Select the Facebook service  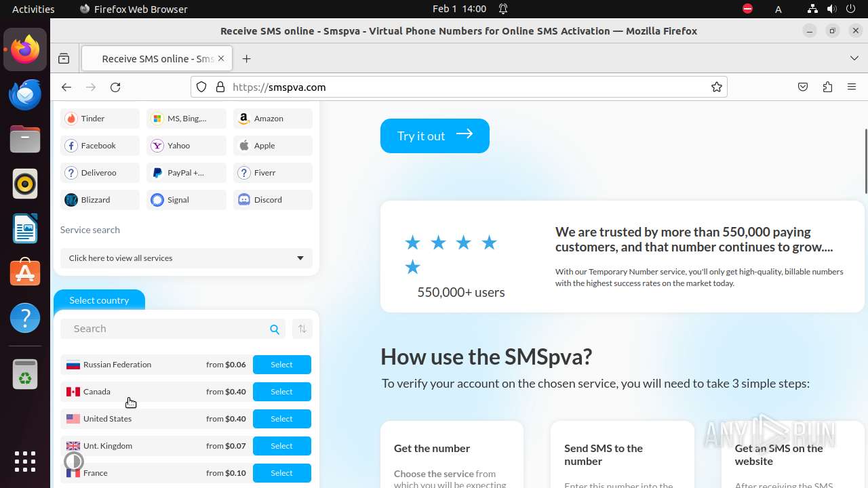(x=100, y=146)
